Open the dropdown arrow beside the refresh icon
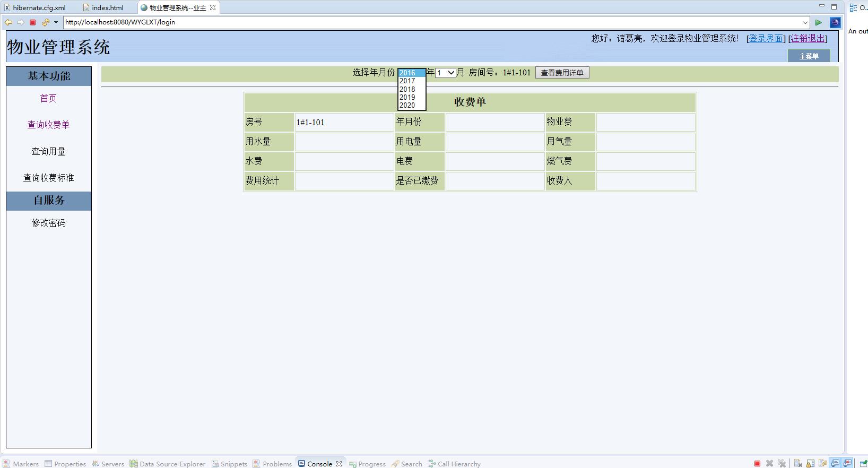 tap(56, 22)
